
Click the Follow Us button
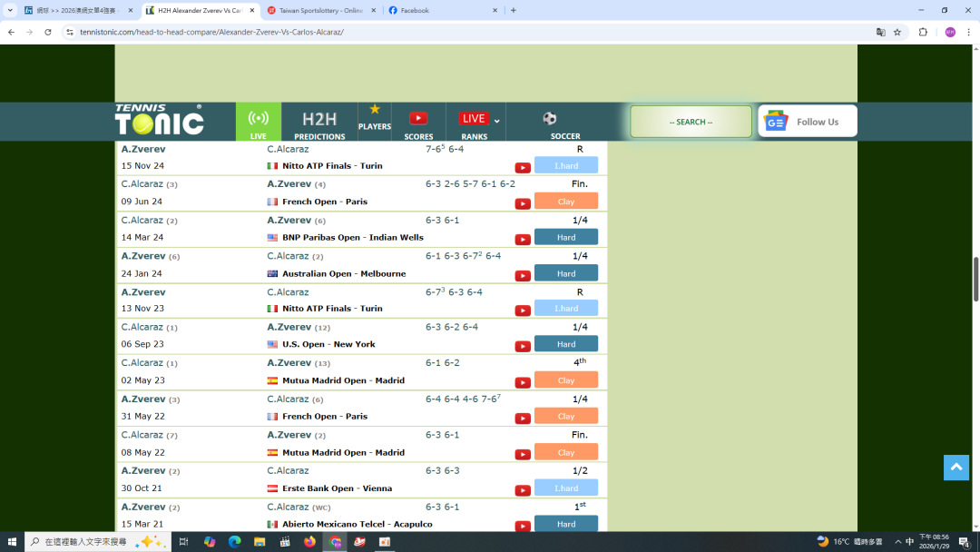[x=808, y=122]
